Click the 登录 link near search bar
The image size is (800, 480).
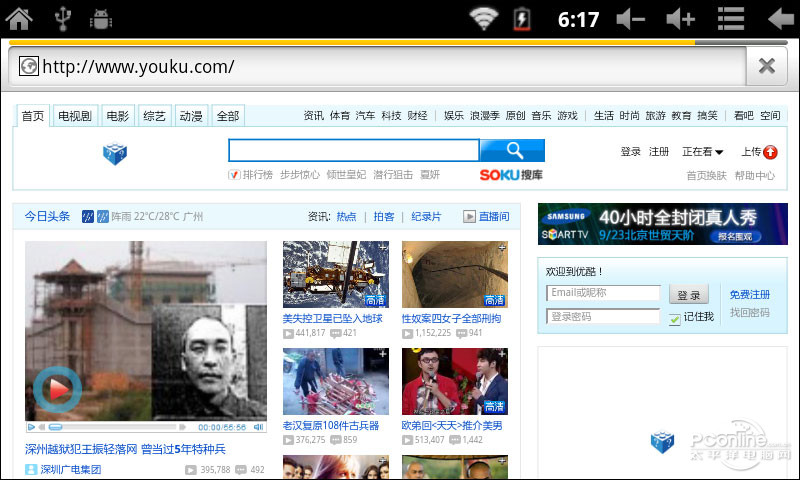click(631, 151)
